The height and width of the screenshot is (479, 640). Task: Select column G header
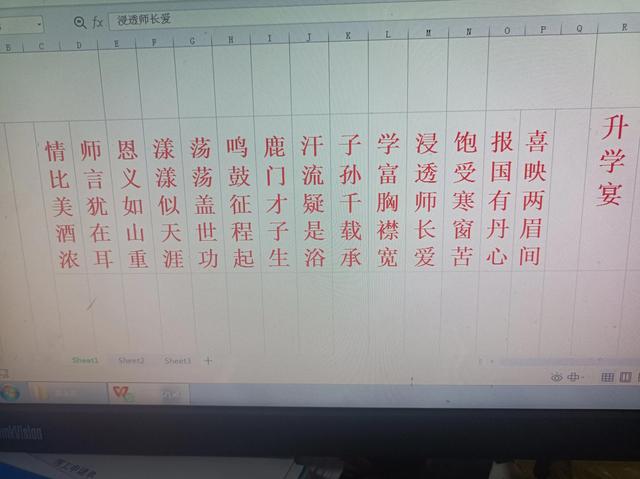pos(192,41)
